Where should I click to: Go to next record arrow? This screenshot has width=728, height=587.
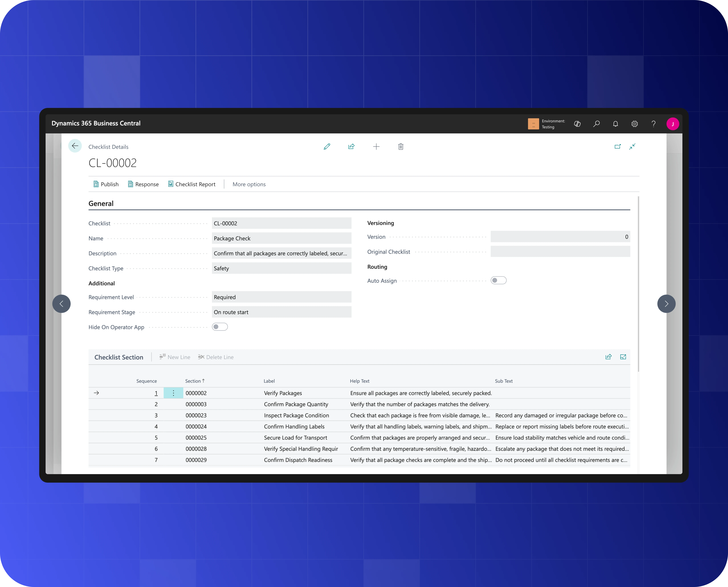(x=666, y=304)
